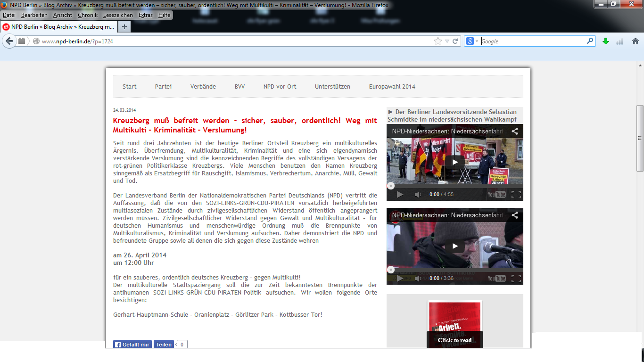The image size is (644, 362).
Task: Toggle mute on the second video player
Action: [418, 278]
